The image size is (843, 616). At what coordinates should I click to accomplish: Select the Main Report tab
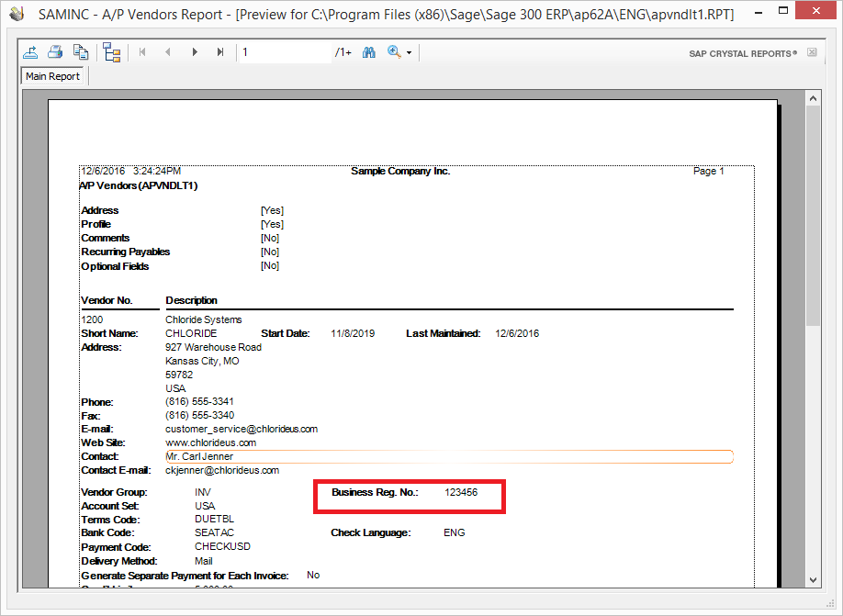(52, 76)
